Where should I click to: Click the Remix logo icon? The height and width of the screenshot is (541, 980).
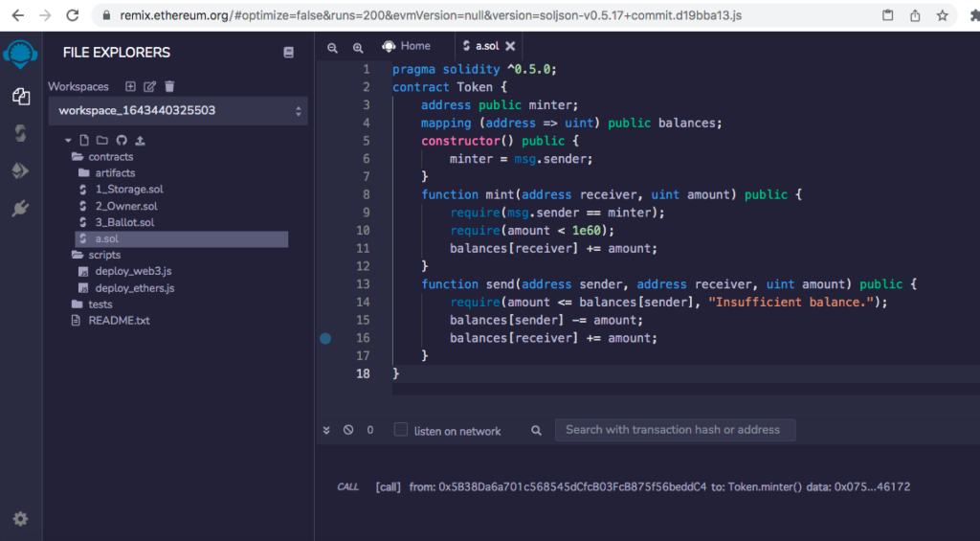point(21,55)
